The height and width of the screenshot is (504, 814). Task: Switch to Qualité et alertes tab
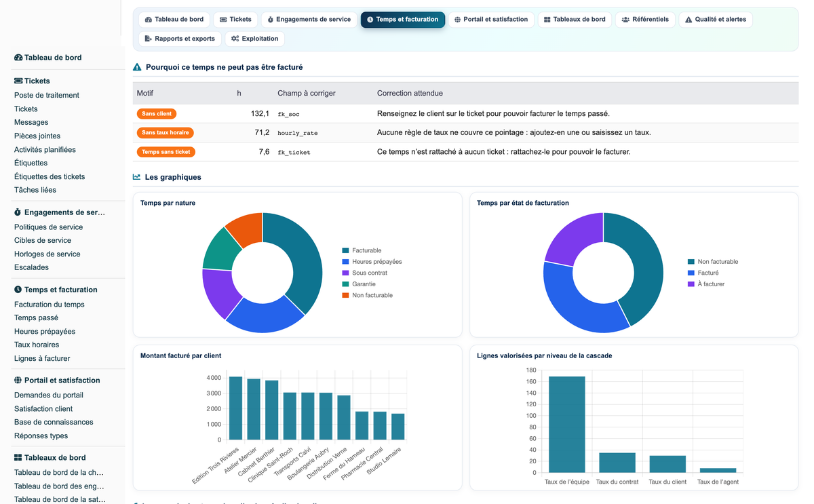pyautogui.click(x=715, y=20)
